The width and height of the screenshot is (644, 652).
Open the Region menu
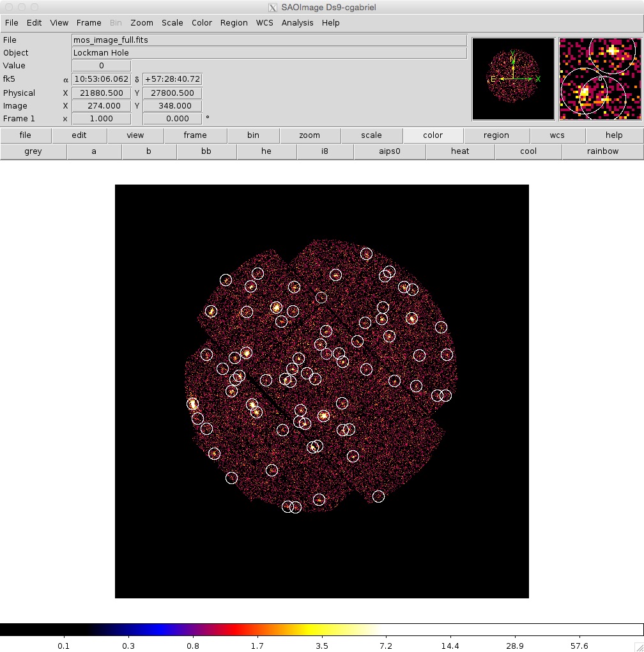(234, 23)
